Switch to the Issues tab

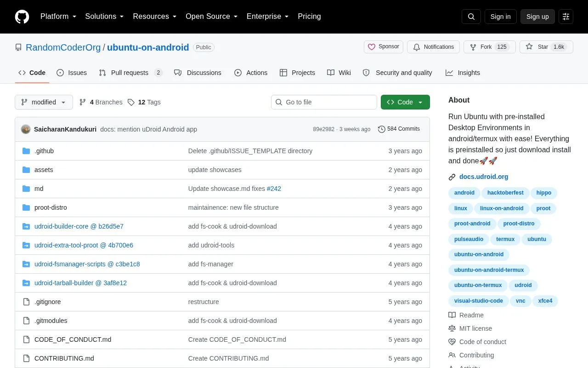[x=72, y=73]
